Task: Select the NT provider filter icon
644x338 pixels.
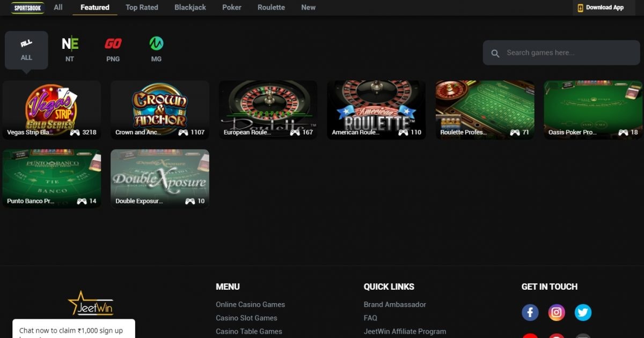Action: [x=70, y=45]
